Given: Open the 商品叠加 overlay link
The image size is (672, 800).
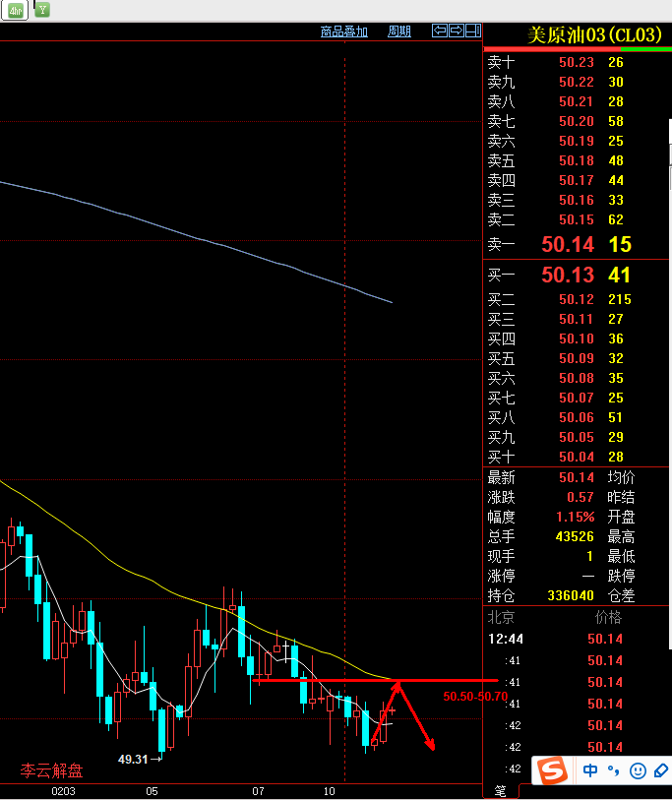Looking at the screenshot, I should 344,31.
